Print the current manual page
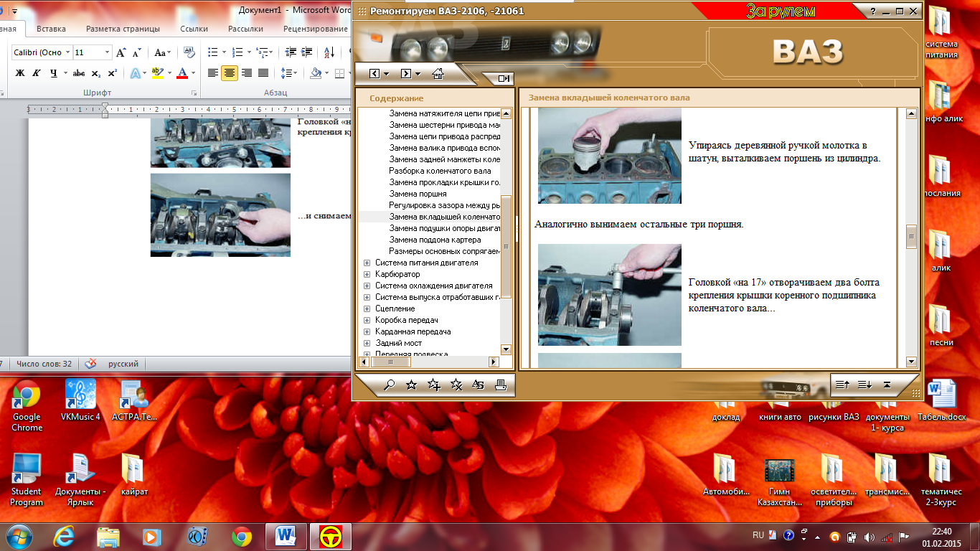Image resolution: width=980 pixels, height=551 pixels. 500,385
